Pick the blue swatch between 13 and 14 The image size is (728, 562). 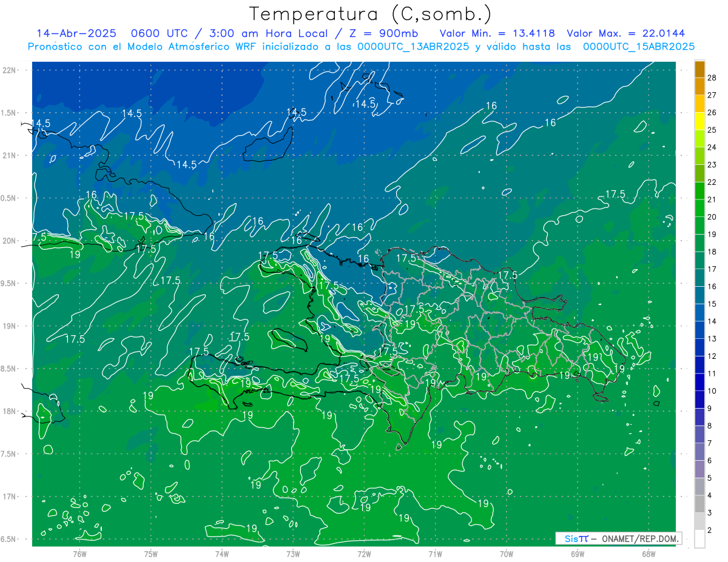[x=699, y=330]
